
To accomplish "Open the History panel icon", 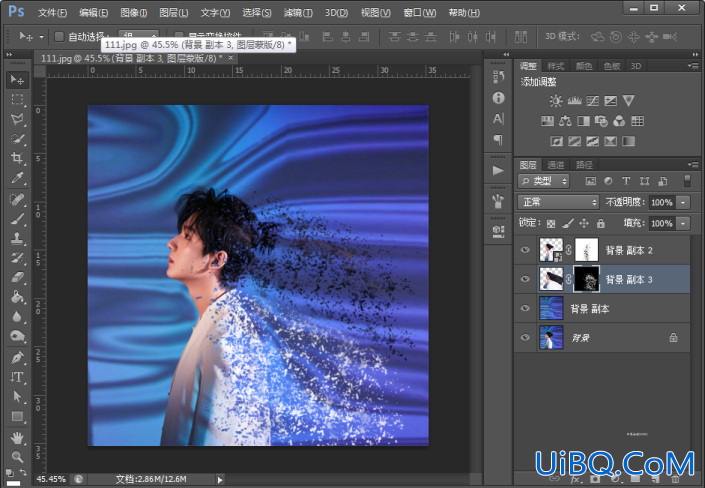I will 498,77.
